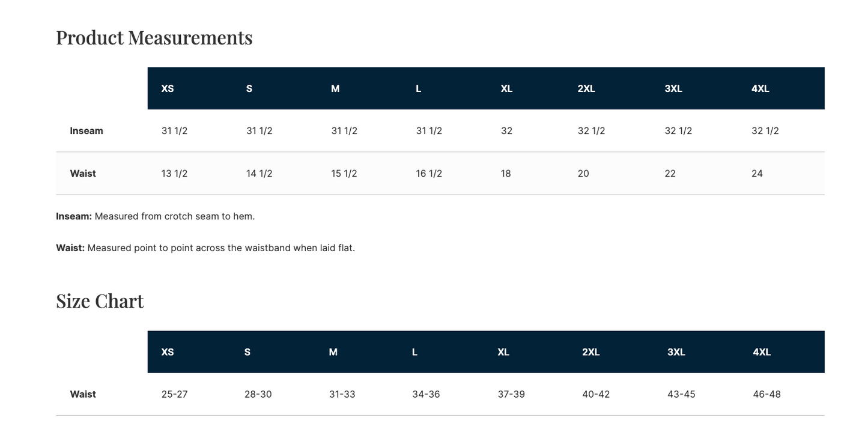
Task: Click the M header in Size Chart table
Action: (x=333, y=352)
